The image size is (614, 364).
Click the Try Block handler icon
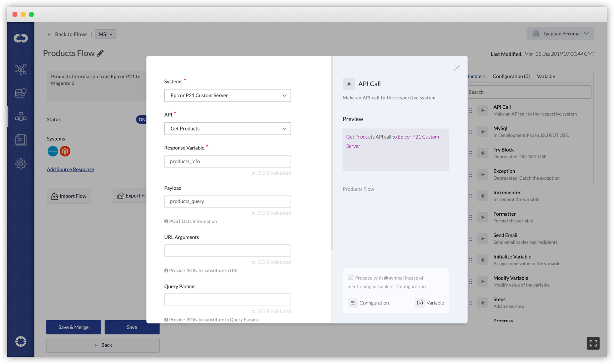(483, 153)
